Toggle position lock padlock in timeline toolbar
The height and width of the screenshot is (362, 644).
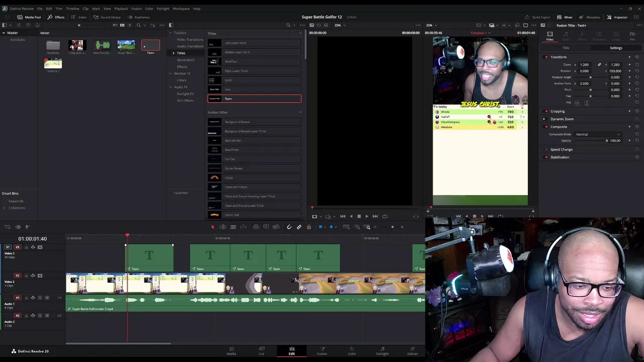pos(309,227)
